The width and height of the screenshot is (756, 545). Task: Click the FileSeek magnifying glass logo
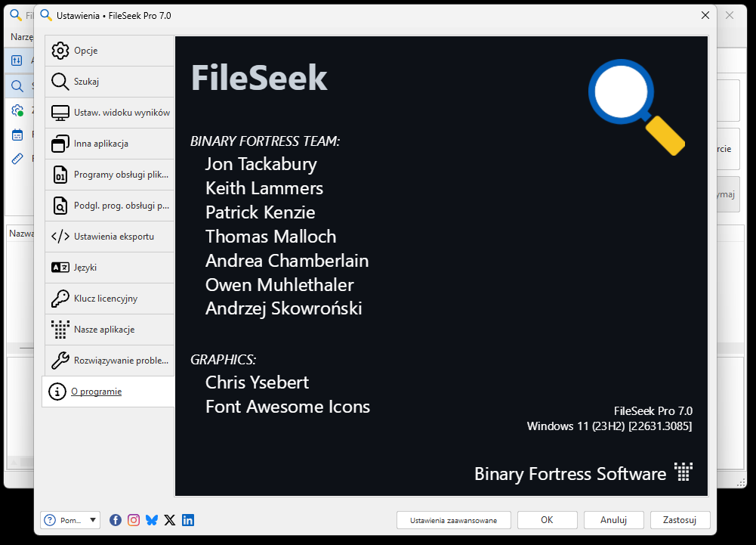click(x=637, y=107)
